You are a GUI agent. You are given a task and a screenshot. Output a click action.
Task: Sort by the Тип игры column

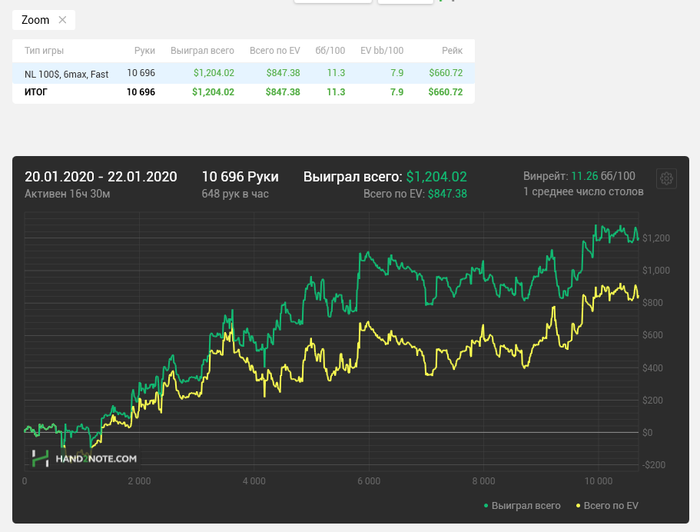(44, 51)
